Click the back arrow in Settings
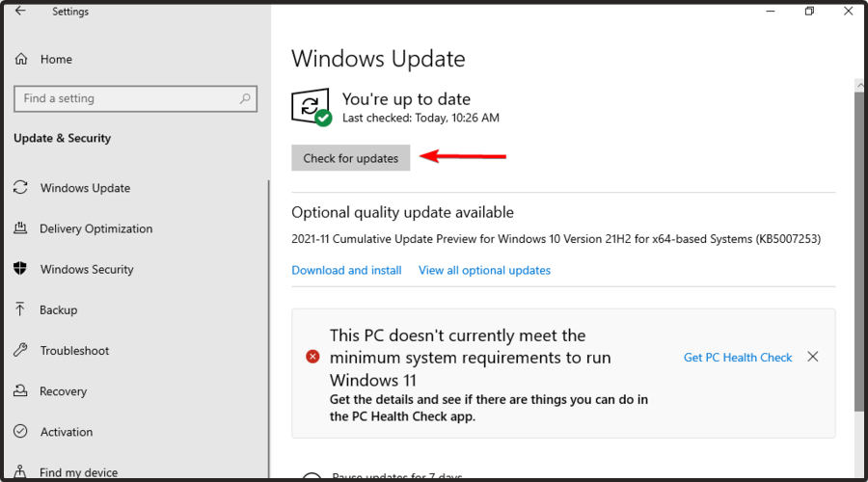The height and width of the screenshot is (482, 868). point(20,12)
